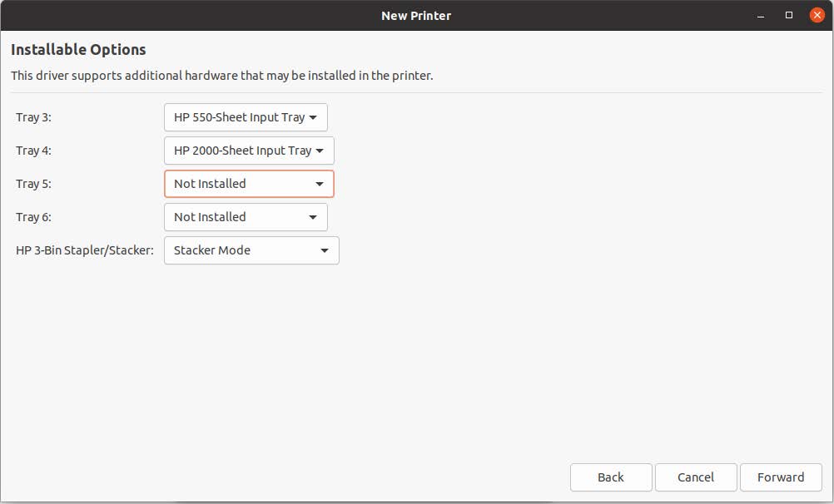This screenshot has height=504, width=834.
Task: Click Forward to continue
Action: click(780, 477)
